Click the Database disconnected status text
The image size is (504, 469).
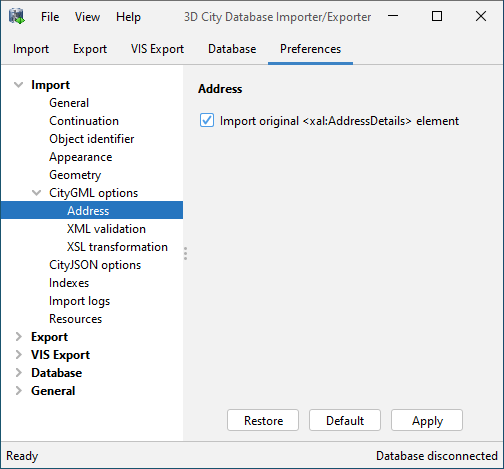tap(437, 456)
